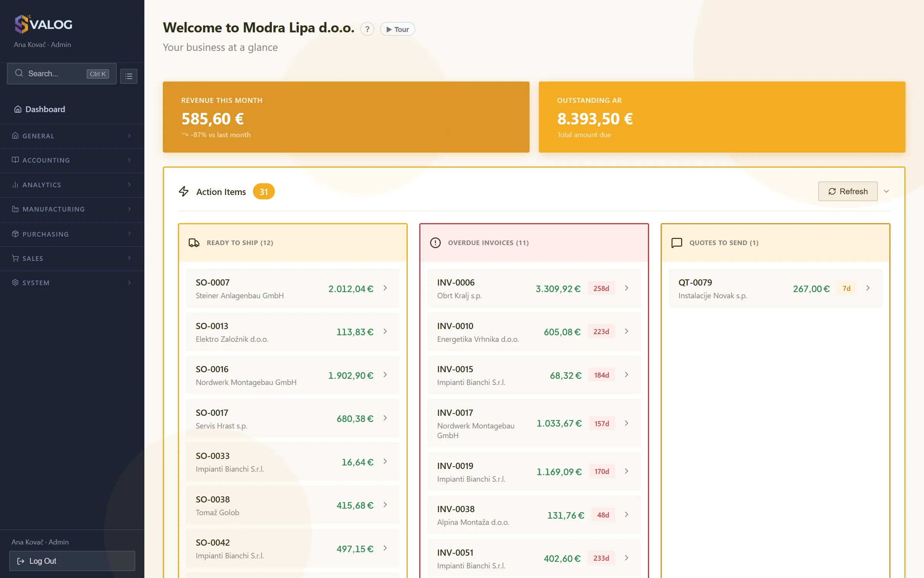The height and width of the screenshot is (578, 924).
Task: Toggle the sidebar list menu icon
Action: (x=129, y=76)
